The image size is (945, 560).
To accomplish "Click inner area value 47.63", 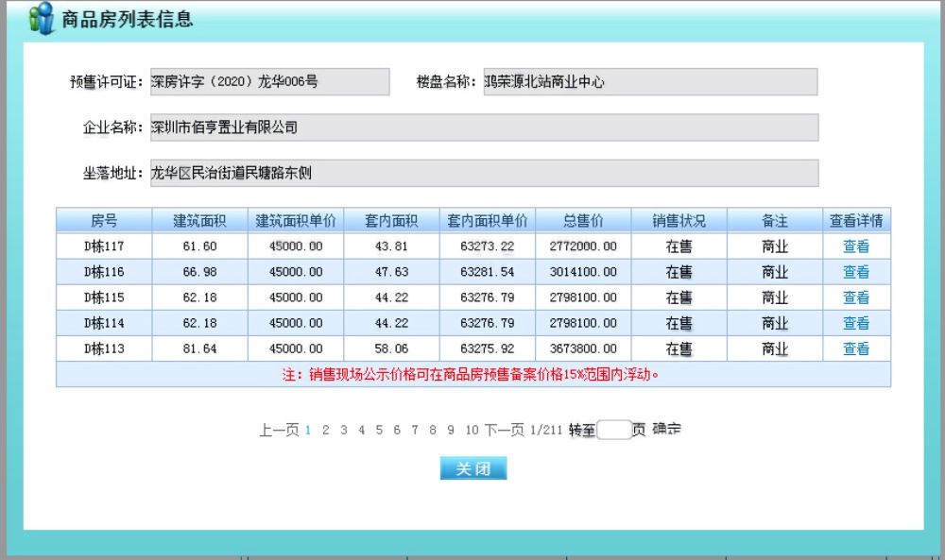I will [x=392, y=272].
